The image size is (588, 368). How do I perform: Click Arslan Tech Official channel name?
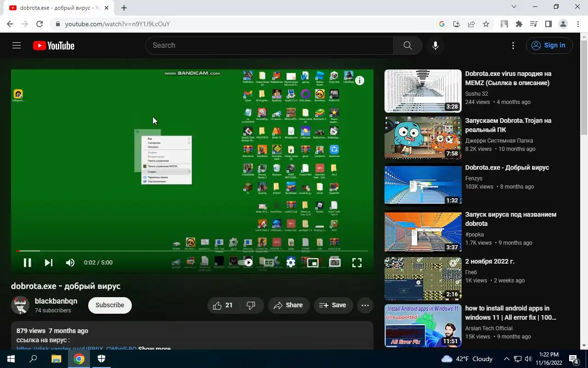pyautogui.click(x=489, y=328)
